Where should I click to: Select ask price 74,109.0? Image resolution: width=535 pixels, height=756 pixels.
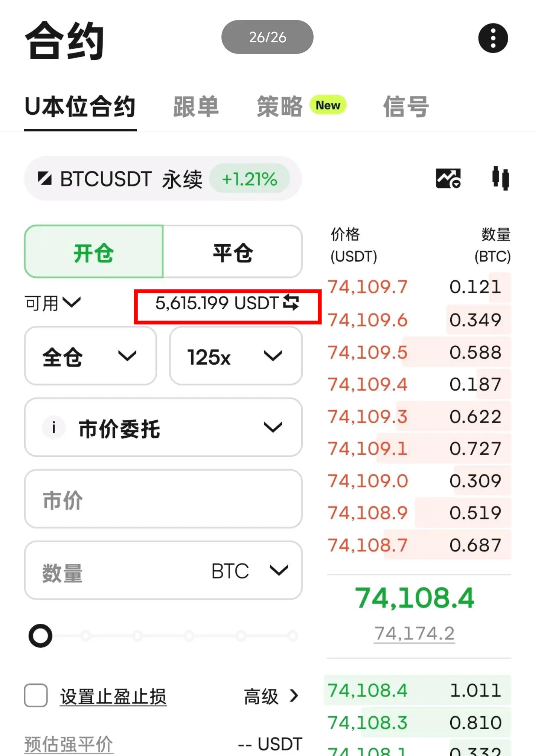click(x=367, y=481)
